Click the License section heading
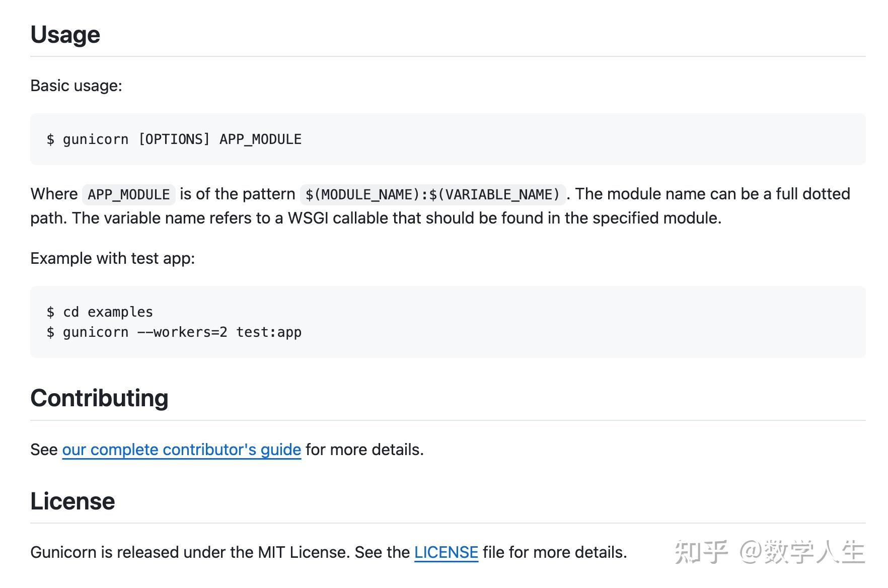The height and width of the screenshot is (588, 888). tap(72, 500)
